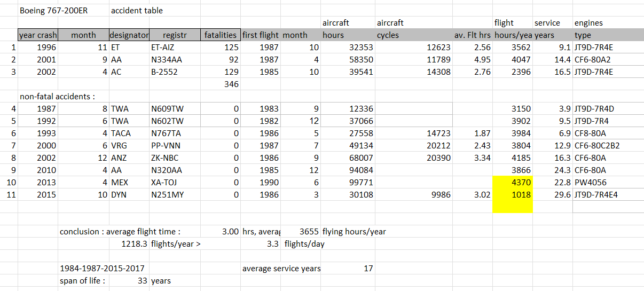The width and height of the screenshot is (644, 291).
Task: Select engine type cell PW4056
Action: [x=608, y=182]
